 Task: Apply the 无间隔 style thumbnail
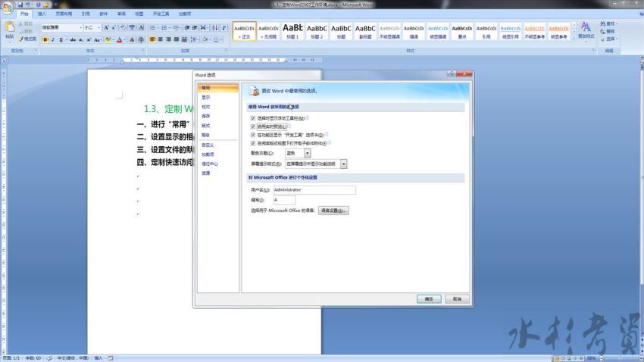pos(269,31)
